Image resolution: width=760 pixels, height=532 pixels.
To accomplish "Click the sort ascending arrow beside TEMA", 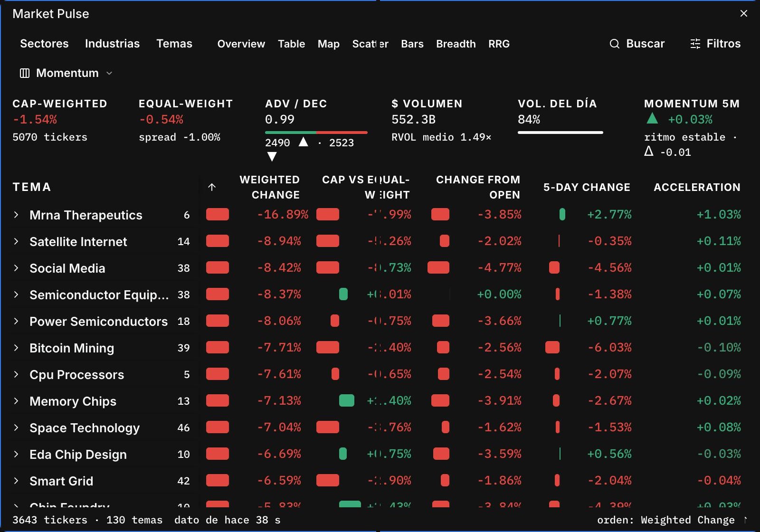I will 212,187.
